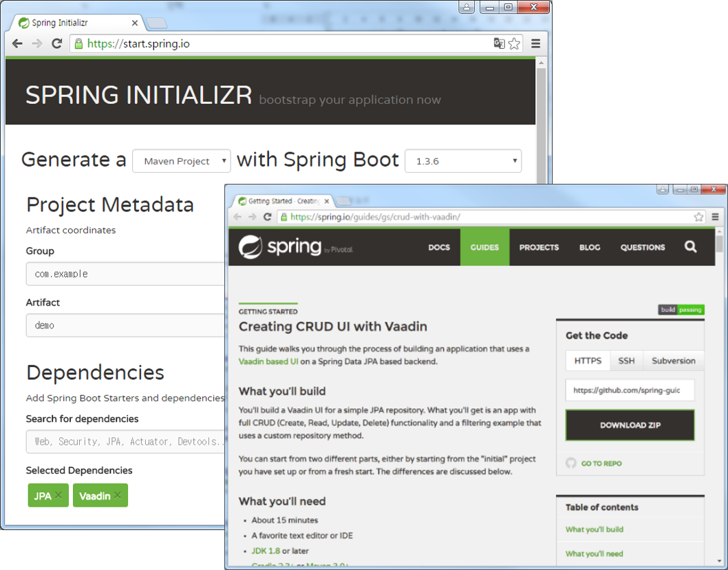The width and height of the screenshot is (728, 570).
Task: Click the GitHub icon beside GO TO REPO
Action: 571,463
